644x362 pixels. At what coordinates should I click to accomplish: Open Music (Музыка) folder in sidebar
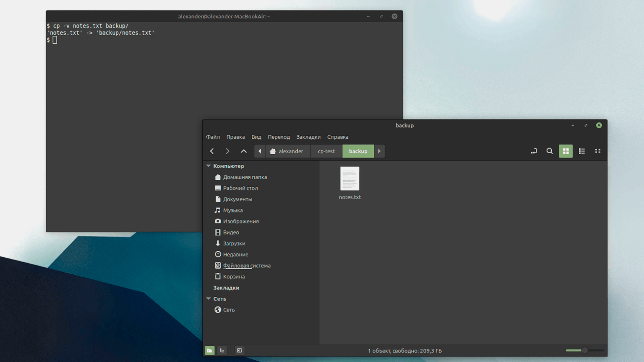(x=233, y=210)
